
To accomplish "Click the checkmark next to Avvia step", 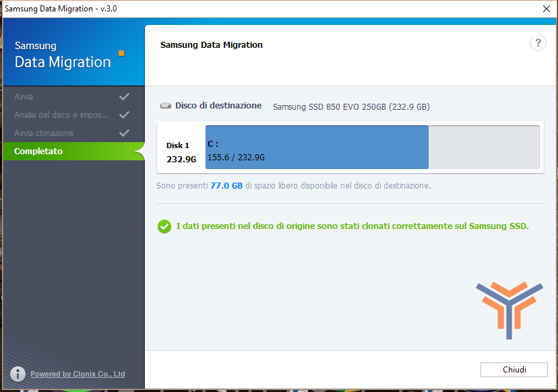I will point(124,96).
